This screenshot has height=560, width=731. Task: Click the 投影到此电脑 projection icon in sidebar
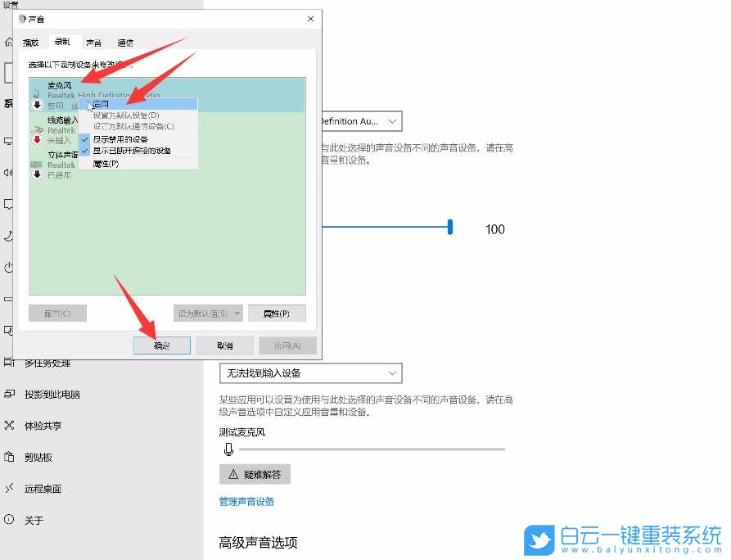[11, 394]
